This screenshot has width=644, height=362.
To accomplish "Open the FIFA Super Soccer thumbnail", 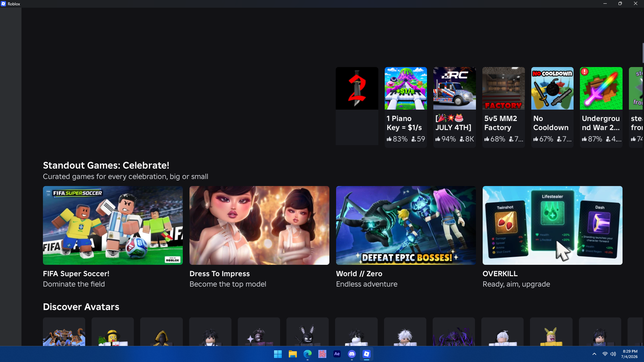I will tap(113, 225).
